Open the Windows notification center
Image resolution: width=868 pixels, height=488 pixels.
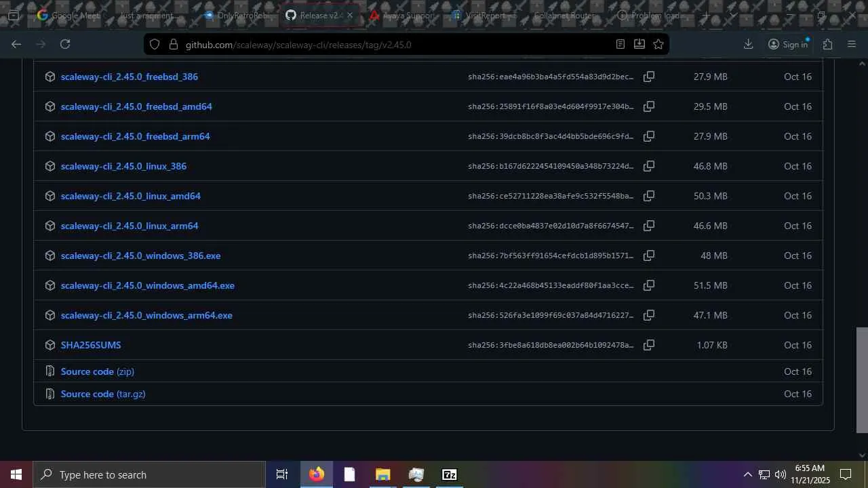tap(846, 474)
